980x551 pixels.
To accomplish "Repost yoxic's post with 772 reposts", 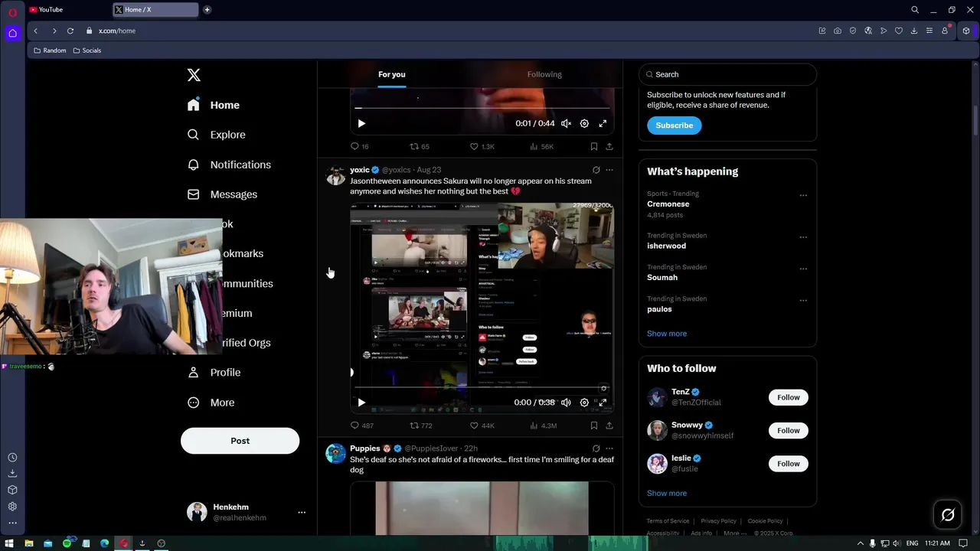I will tap(421, 425).
